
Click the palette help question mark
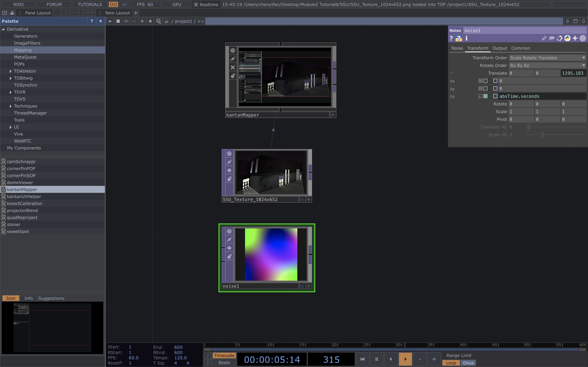click(x=92, y=21)
